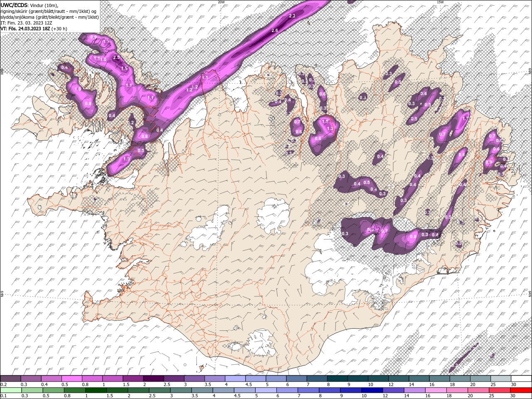Viewport: 532px width, 399px height.
Task: Pick the white snow swatch after 30
Action: (x=521, y=379)
